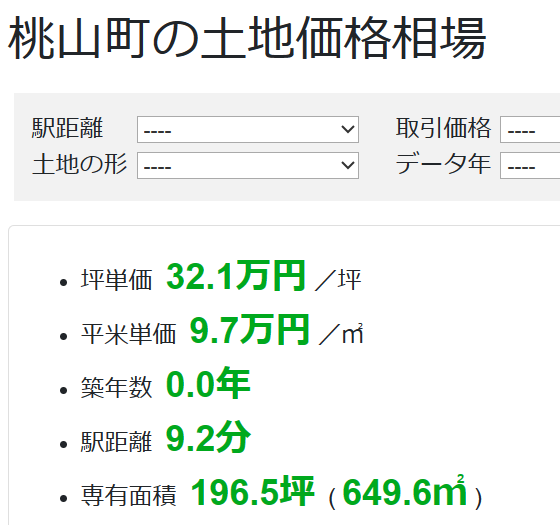Viewport: 560px width, 525px height.
Task: Open the 土地の形 filter dropdown
Action: tap(248, 165)
